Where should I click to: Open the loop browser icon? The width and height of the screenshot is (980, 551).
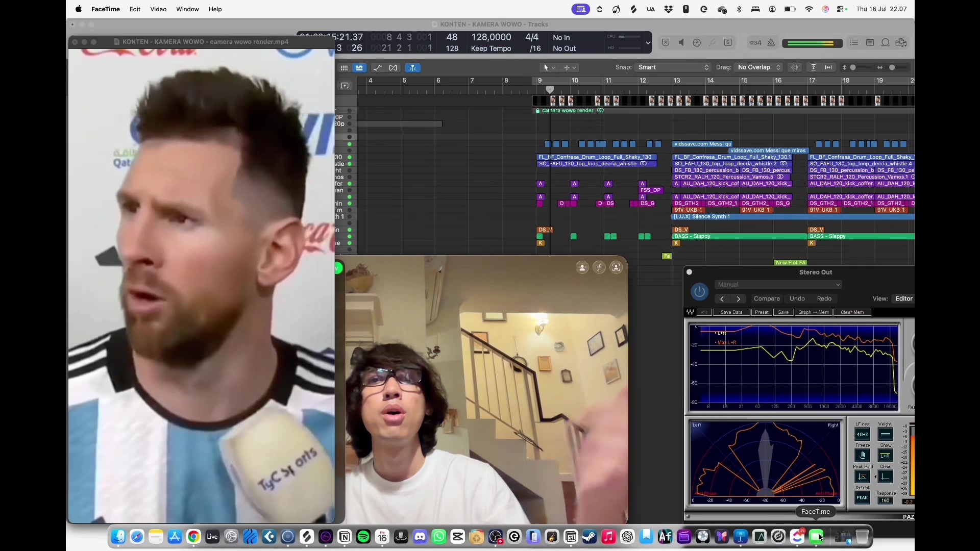click(x=886, y=43)
